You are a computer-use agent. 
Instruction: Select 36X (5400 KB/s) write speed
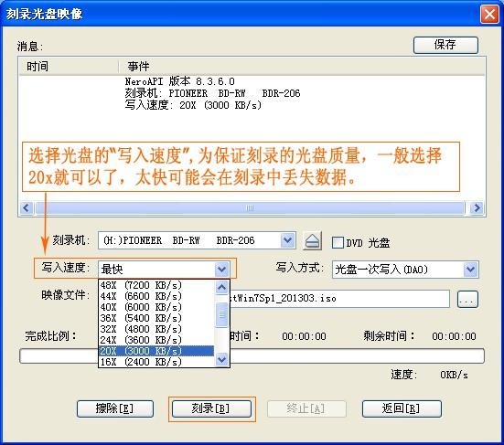[156, 318]
